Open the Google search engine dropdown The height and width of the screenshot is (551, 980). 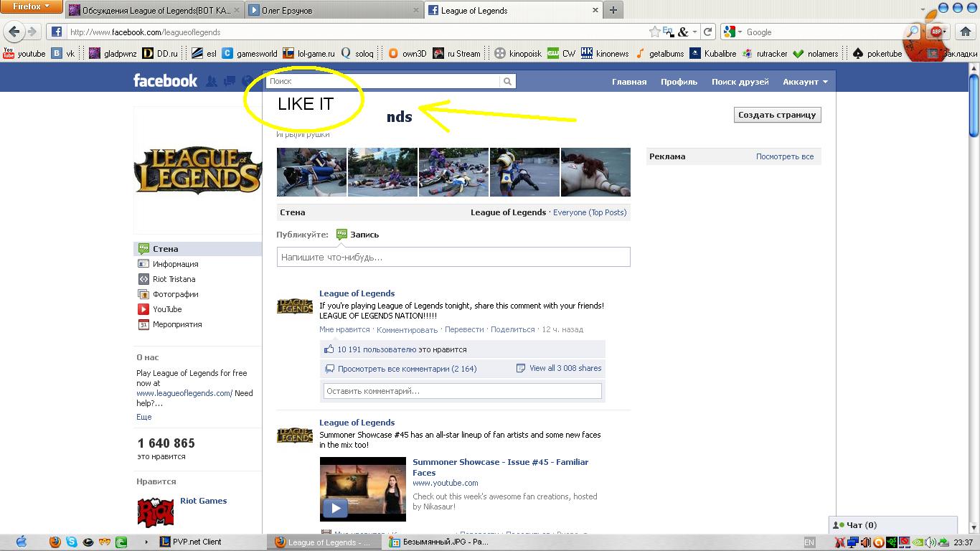[x=732, y=32]
